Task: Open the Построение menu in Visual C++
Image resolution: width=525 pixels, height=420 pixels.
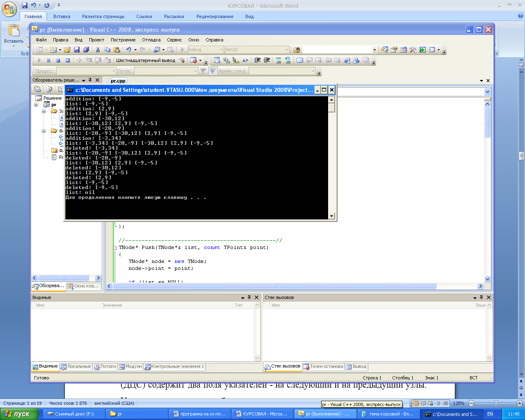Action: point(123,40)
